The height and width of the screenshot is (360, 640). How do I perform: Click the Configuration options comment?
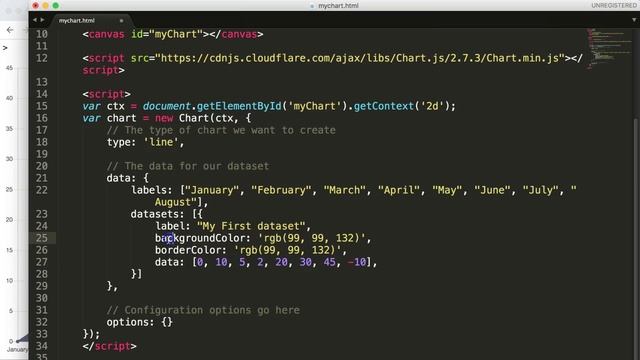[203, 310]
